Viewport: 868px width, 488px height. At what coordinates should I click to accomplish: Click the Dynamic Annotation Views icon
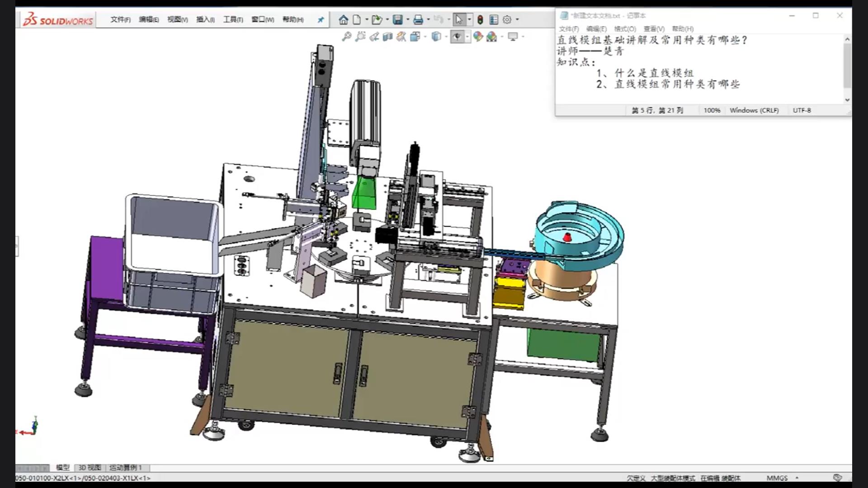[401, 37]
